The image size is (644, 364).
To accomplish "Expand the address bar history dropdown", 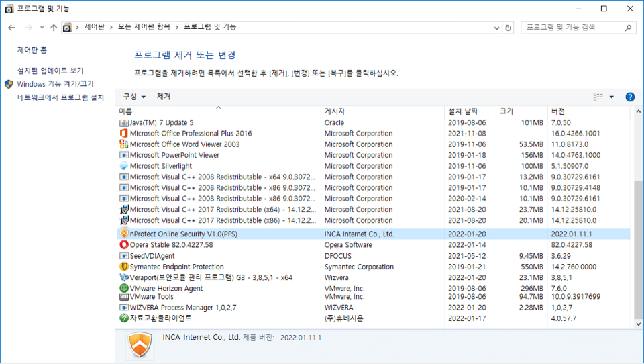I will point(496,28).
